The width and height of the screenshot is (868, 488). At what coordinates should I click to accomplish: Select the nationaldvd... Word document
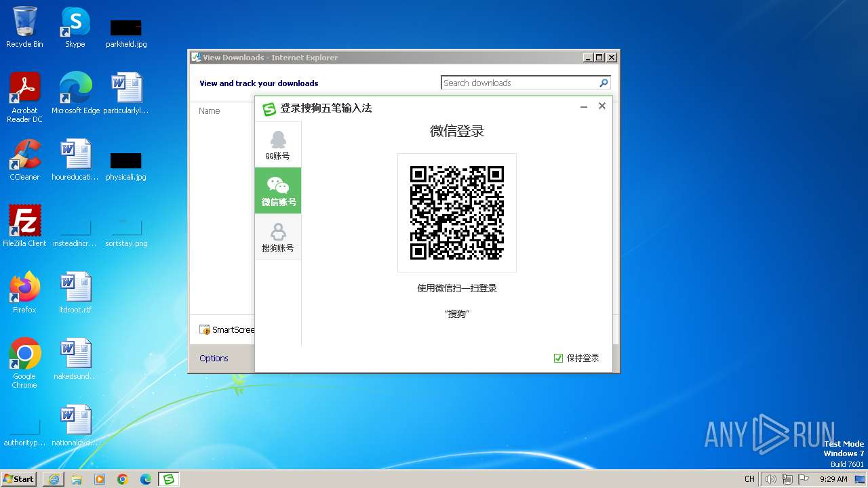(x=75, y=426)
